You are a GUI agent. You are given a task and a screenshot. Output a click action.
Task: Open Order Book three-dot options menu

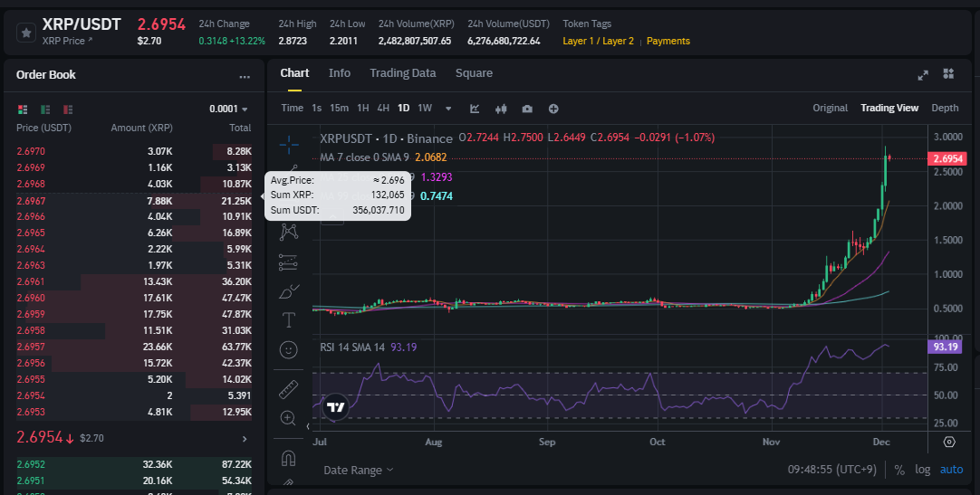pos(245,77)
